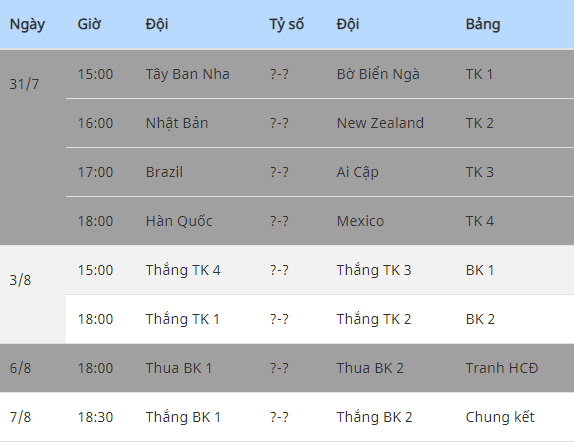The height and width of the screenshot is (443, 574).
Task: Click New Zealand team name
Action: [x=380, y=123]
